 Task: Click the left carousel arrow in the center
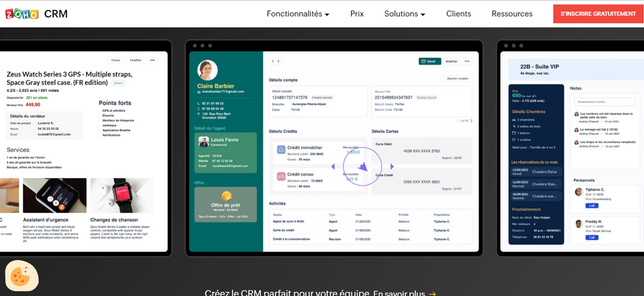click(333, 166)
